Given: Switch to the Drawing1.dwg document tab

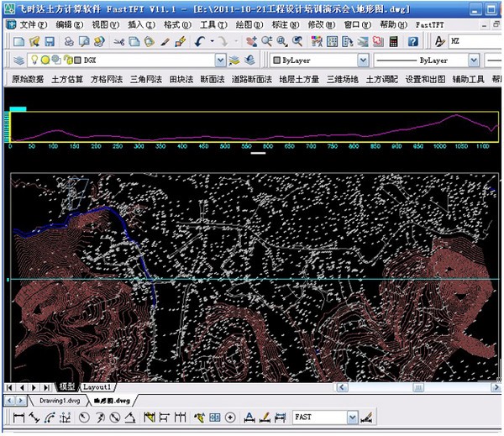Looking at the screenshot, I should click(58, 402).
